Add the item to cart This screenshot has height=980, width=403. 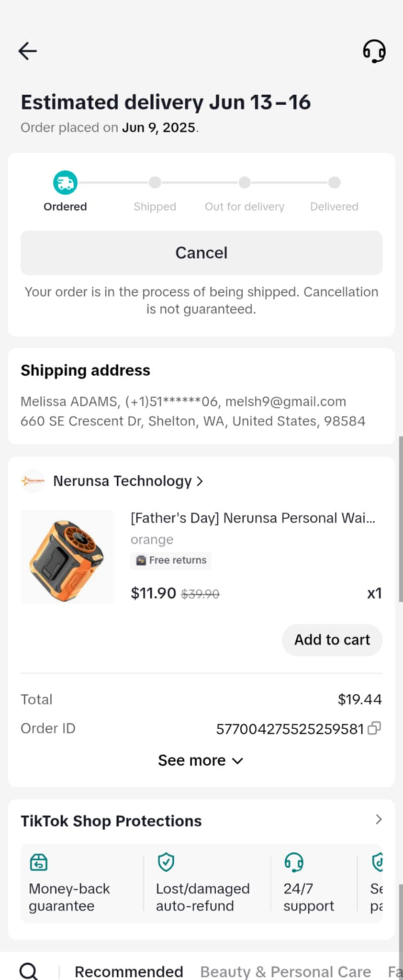332,640
